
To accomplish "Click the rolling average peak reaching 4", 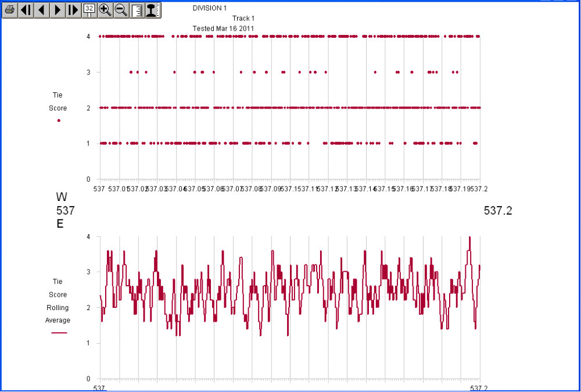I will point(469,238).
